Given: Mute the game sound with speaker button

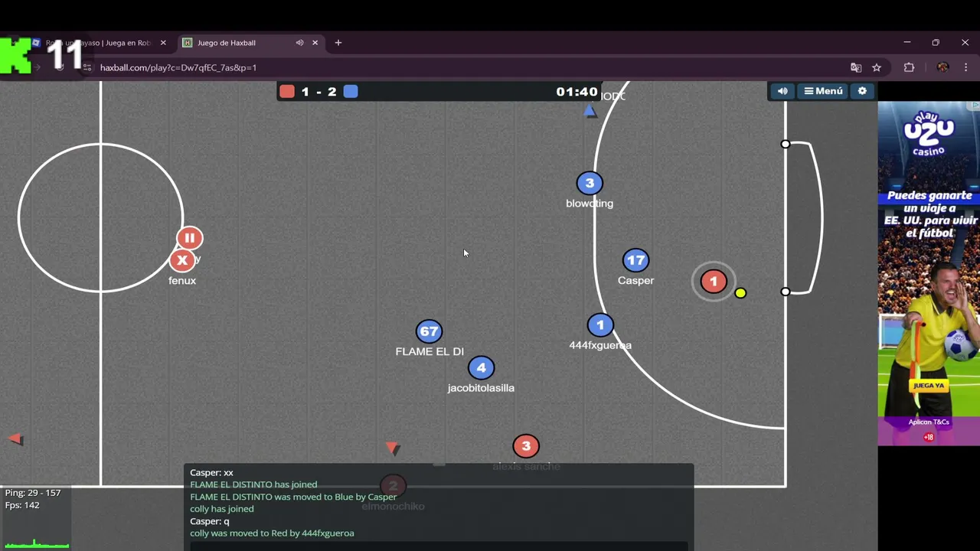Looking at the screenshot, I should (x=782, y=91).
